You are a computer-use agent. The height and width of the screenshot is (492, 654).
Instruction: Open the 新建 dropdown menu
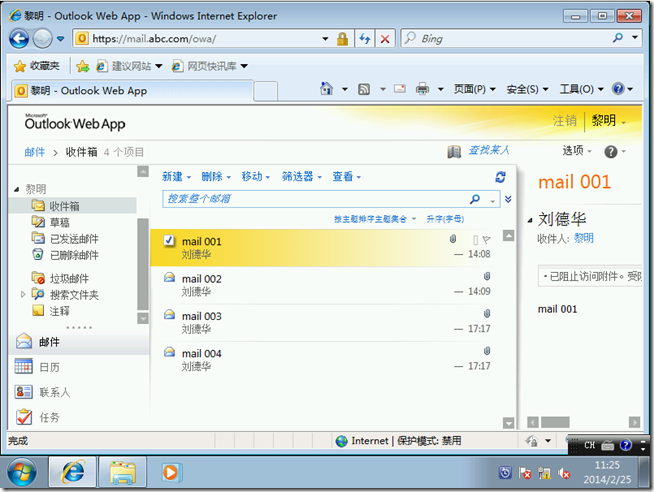[x=176, y=177]
